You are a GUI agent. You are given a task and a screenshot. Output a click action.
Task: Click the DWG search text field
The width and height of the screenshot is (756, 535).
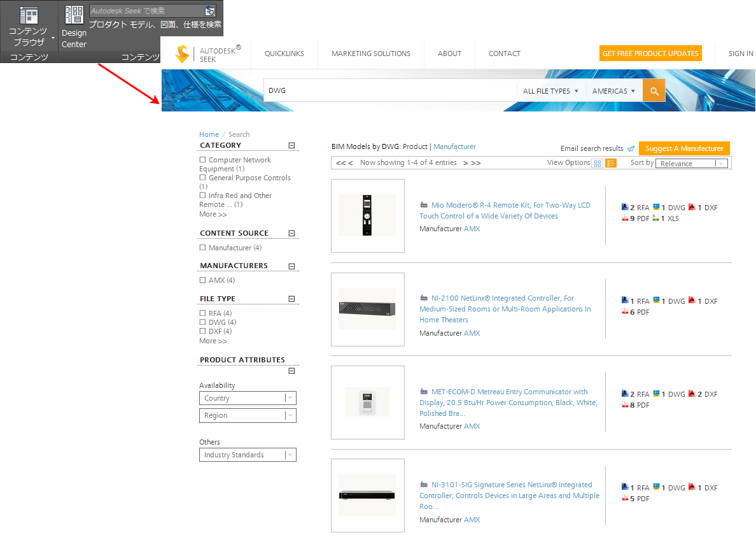click(x=389, y=90)
